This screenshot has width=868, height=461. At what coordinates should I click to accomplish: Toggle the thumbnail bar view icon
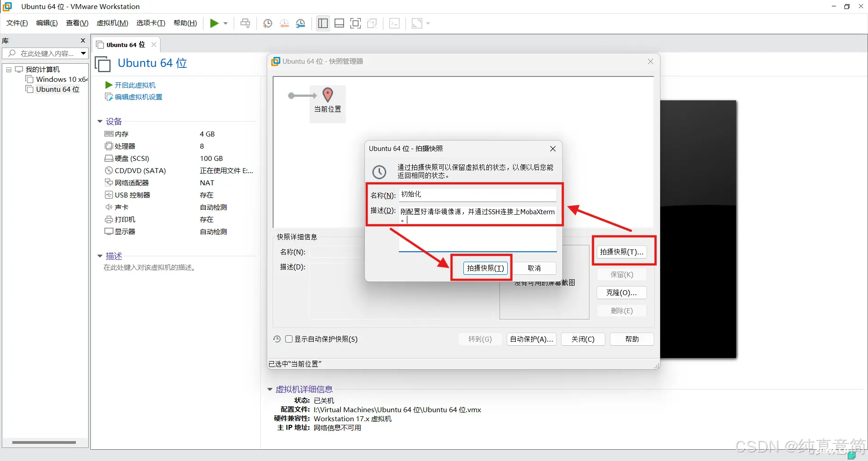tap(340, 24)
